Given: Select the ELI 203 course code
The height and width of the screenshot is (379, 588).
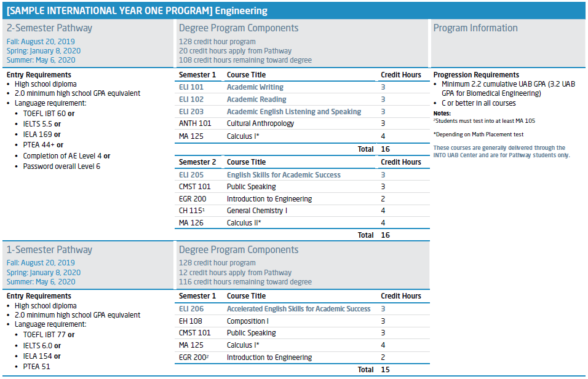Looking at the screenshot, I should [x=191, y=112].
